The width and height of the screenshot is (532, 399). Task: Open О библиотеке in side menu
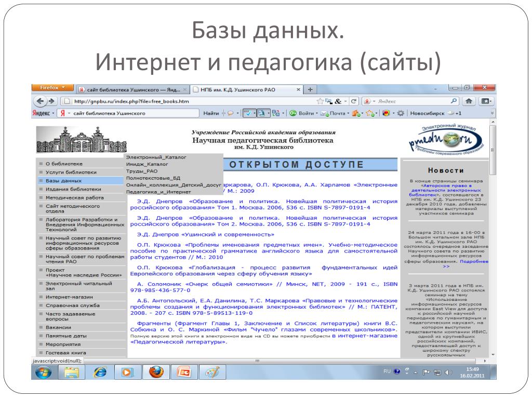tap(64, 164)
